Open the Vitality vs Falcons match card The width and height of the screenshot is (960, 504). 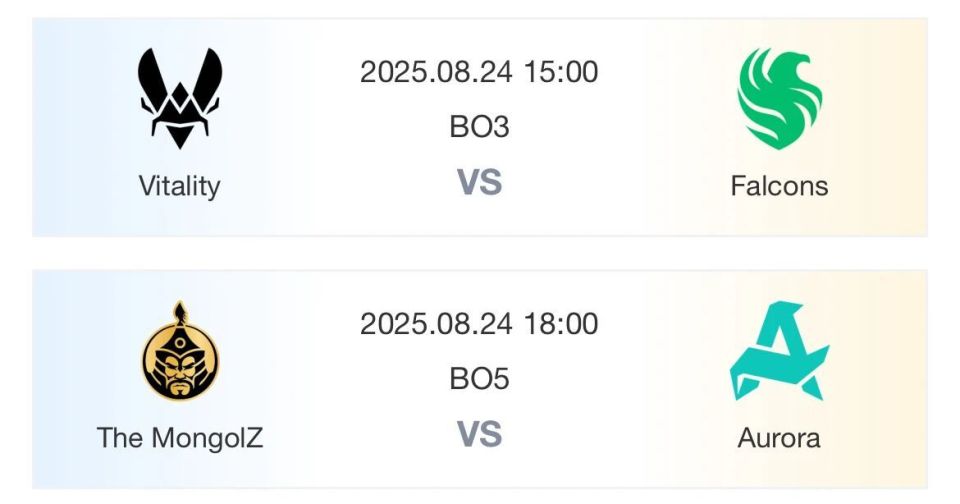[x=480, y=127]
